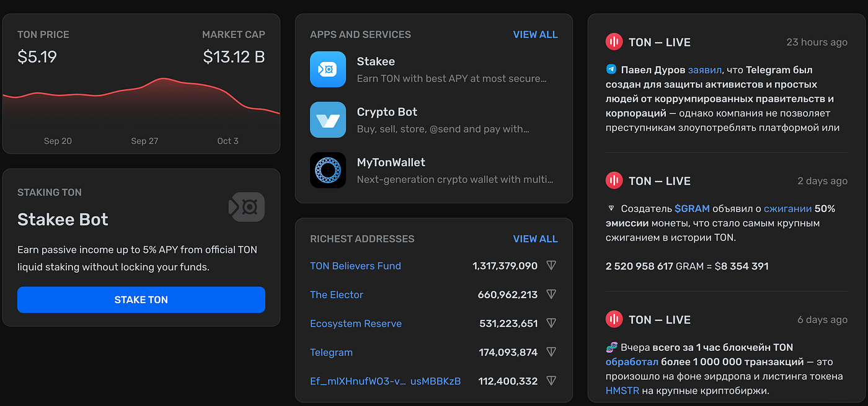Click TON — LIVE title on 2 days ago post
The width and height of the screenshot is (868, 406).
pos(660,181)
